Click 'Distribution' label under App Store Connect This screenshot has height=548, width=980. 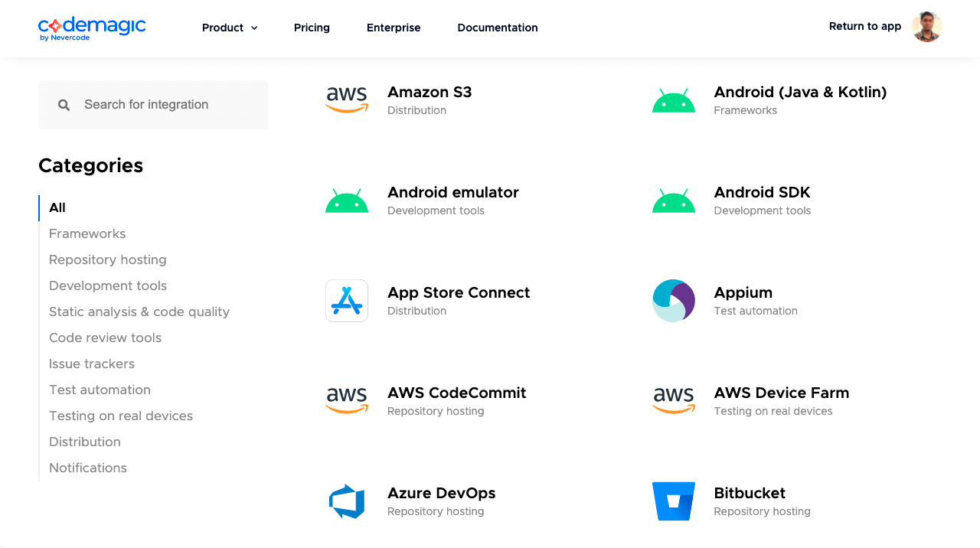coord(417,311)
